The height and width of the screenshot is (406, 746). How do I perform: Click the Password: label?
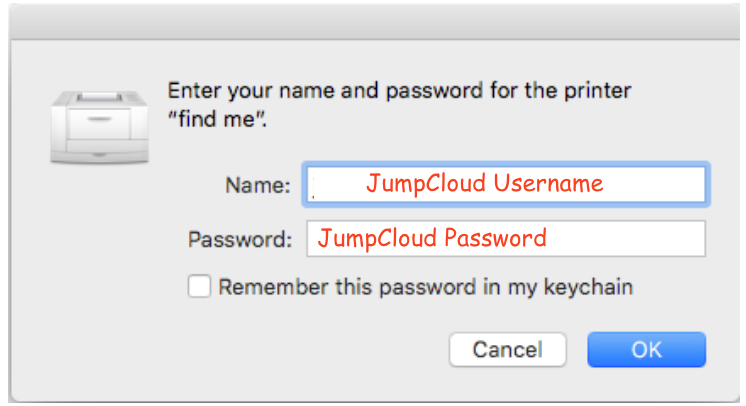240,239
